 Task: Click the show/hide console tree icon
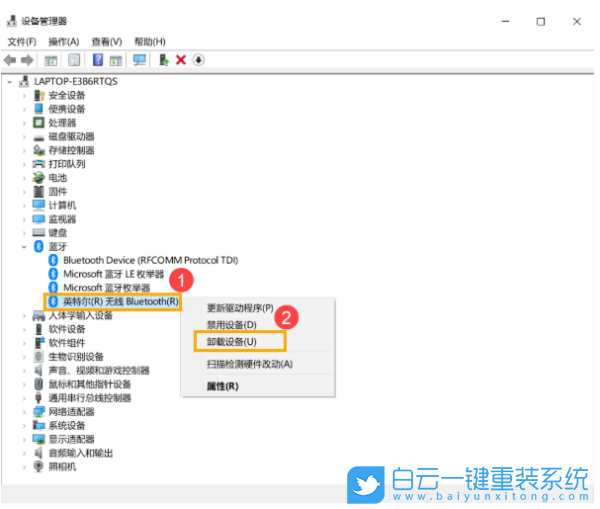tap(51, 60)
